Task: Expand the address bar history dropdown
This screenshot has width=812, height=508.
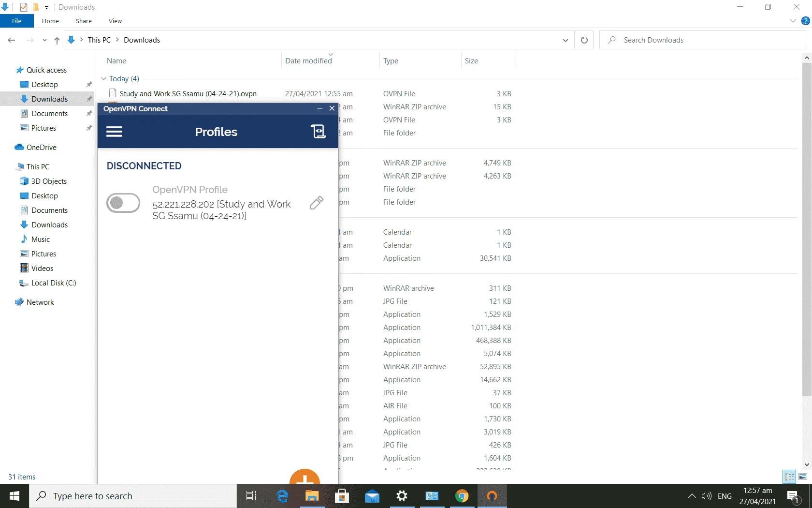Action: [565, 40]
